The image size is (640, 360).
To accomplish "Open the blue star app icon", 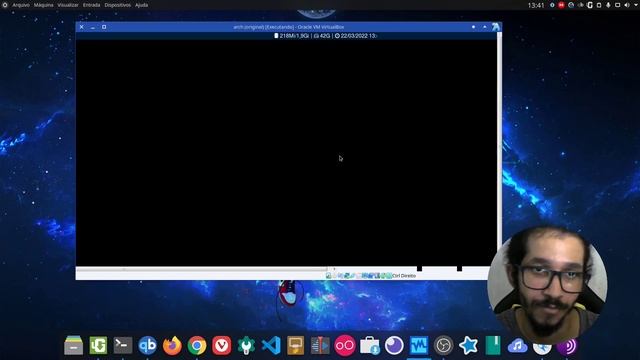I will [468, 345].
